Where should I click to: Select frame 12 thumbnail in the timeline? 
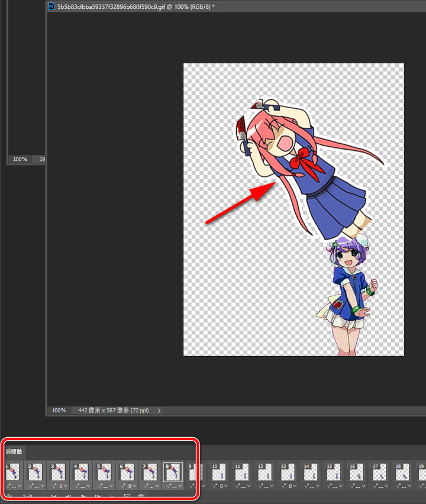[x=264, y=472]
